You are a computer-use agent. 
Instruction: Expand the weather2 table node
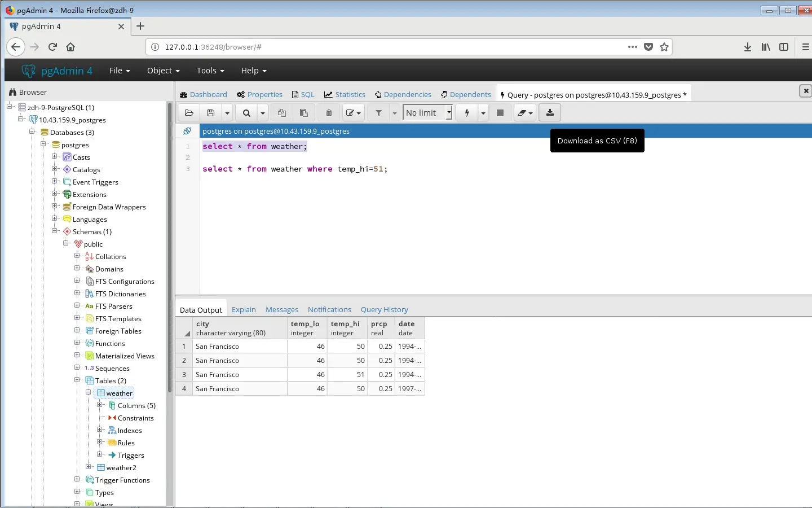(89, 467)
